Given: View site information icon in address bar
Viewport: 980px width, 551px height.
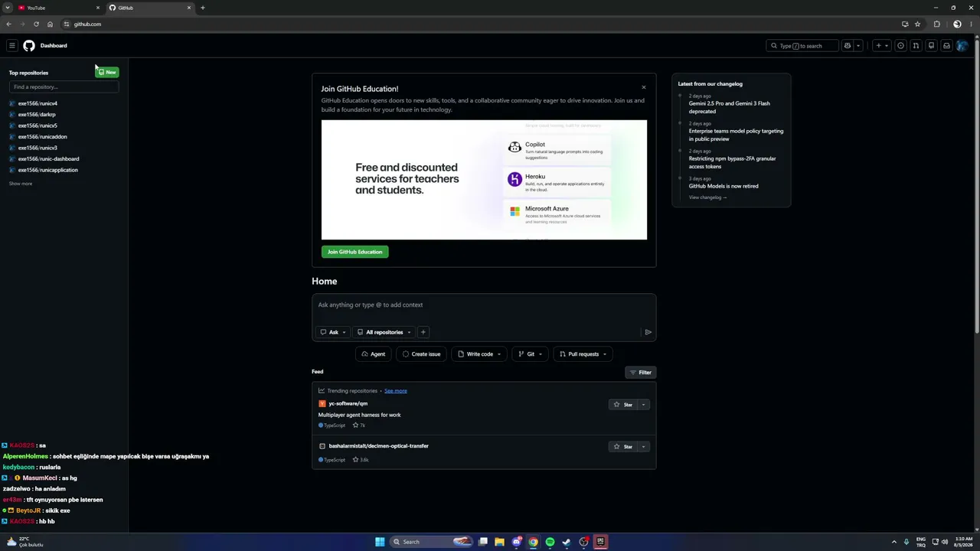Looking at the screenshot, I should [67, 24].
